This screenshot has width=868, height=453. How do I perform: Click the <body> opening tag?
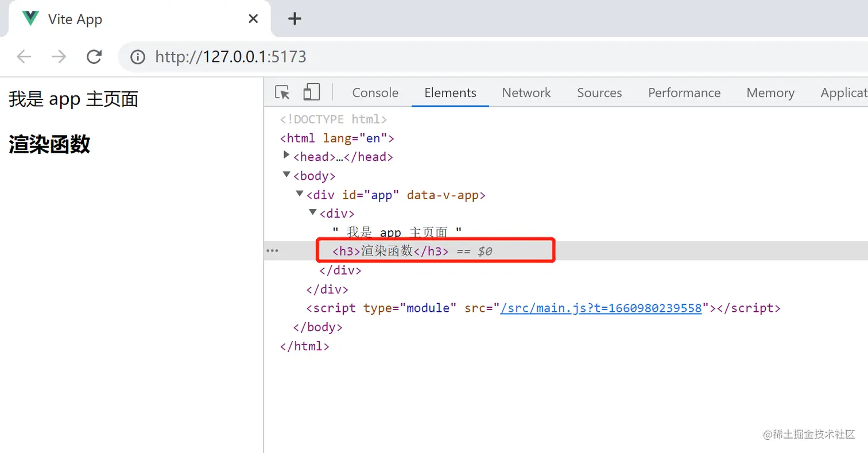[x=314, y=176]
